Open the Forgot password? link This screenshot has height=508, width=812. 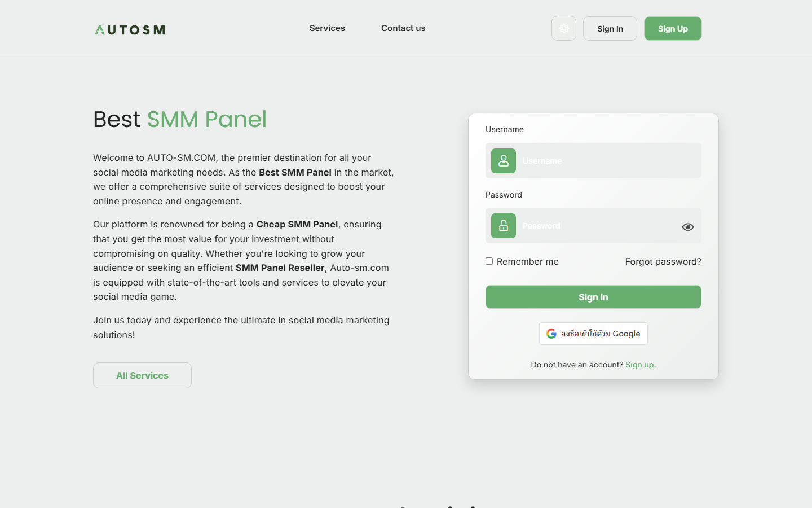pos(663,261)
